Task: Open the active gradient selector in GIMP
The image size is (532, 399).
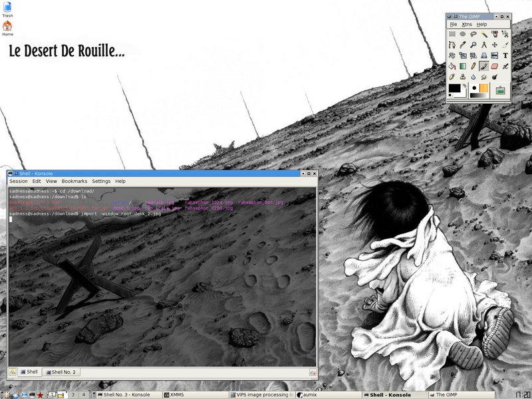Action: click(479, 95)
